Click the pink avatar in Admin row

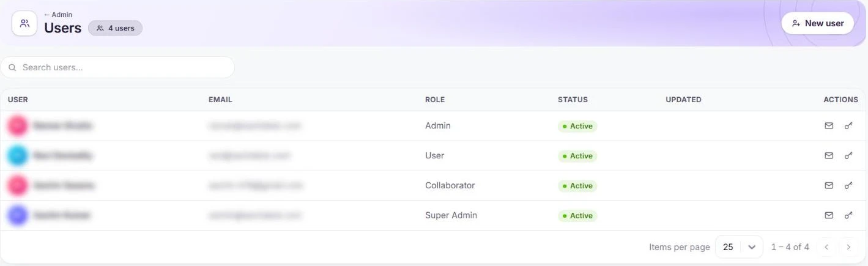(x=18, y=125)
